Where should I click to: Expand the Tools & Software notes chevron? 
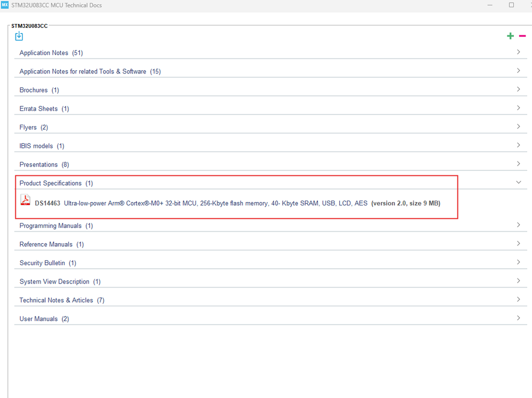point(519,71)
